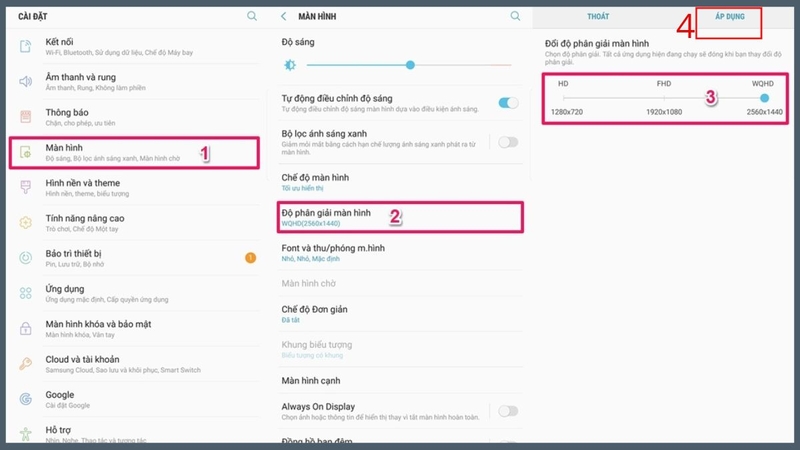Enable the Bộ lọc ánh sáng xanh toggle

508,142
